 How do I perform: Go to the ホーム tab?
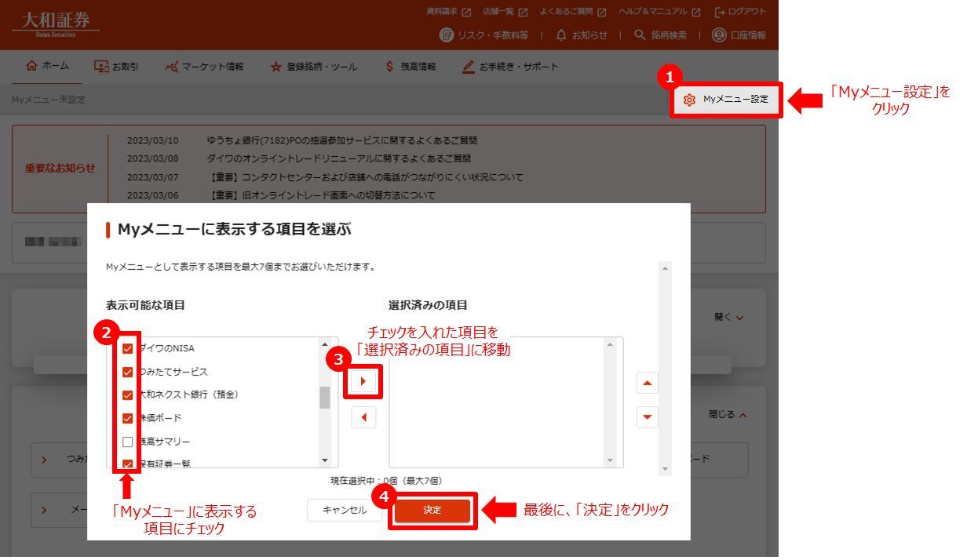tap(47, 67)
